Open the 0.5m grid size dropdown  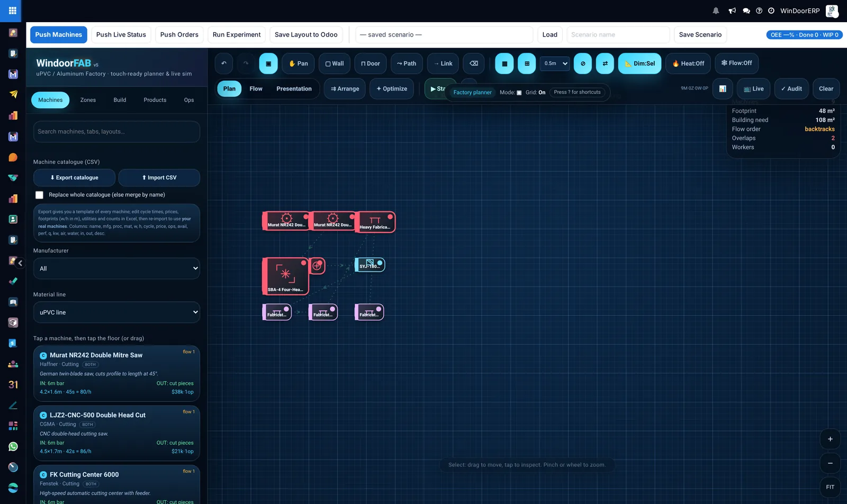(x=555, y=64)
